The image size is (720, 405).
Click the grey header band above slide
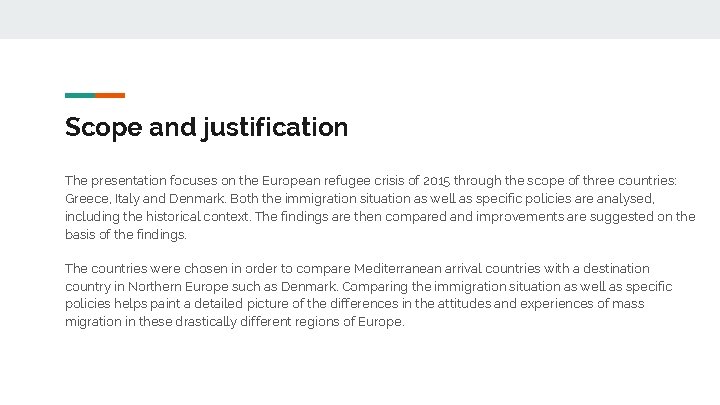click(x=360, y=19)
